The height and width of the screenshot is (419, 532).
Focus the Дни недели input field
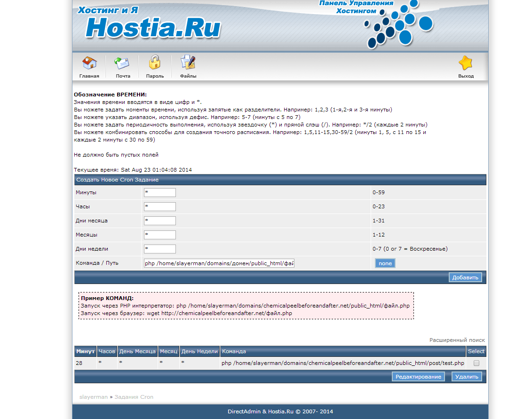[160, 249]
